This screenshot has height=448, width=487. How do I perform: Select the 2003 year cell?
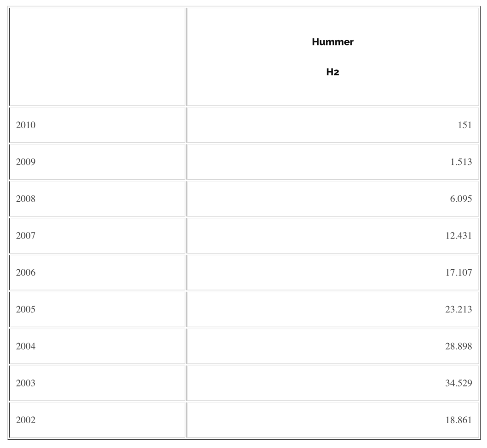[26, 383]
